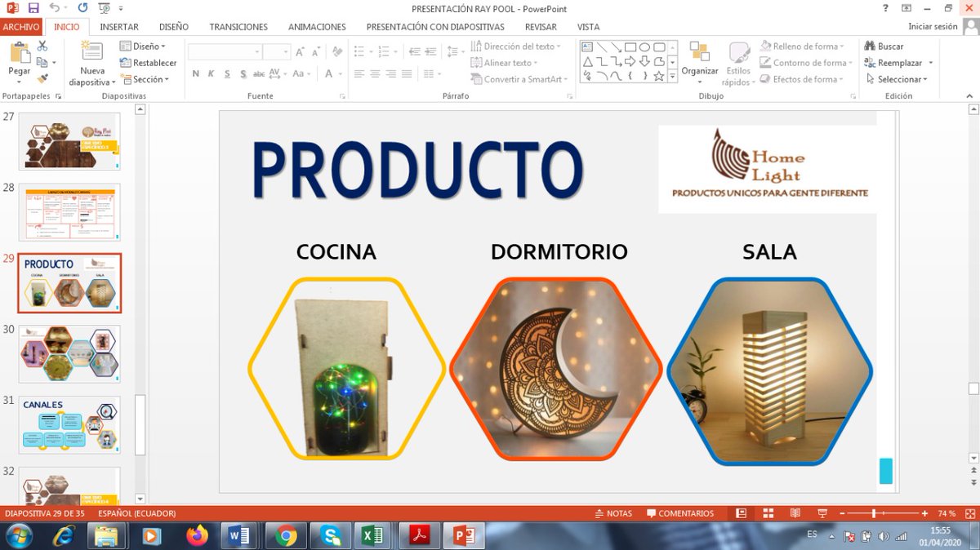Screen dimensions: 980x550
Task: Click the DORMITORIO moon lamp image
Action: 556,369
